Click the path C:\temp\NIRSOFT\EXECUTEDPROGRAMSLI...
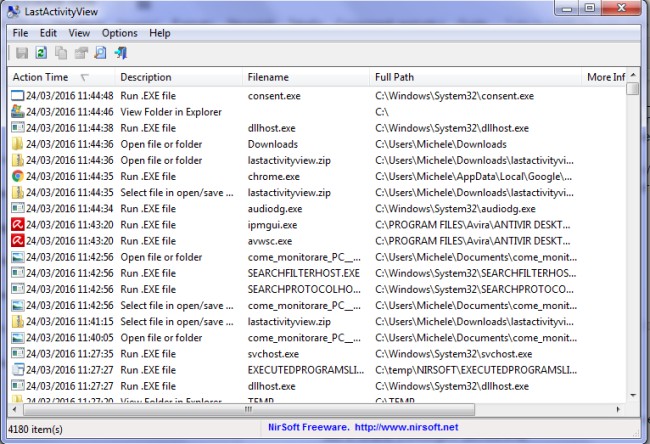 [x=476, y=370]
